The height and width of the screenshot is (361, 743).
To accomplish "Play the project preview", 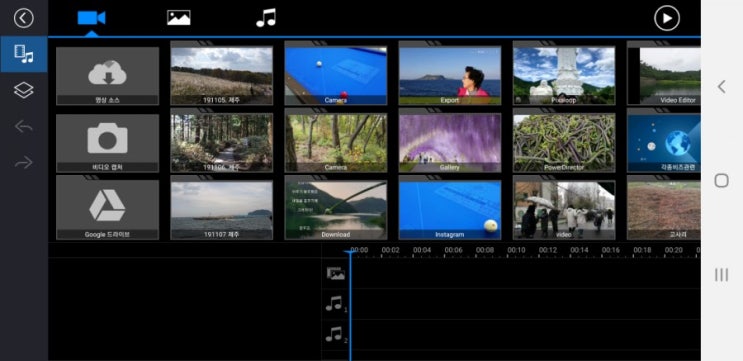I will coord(667,18).
